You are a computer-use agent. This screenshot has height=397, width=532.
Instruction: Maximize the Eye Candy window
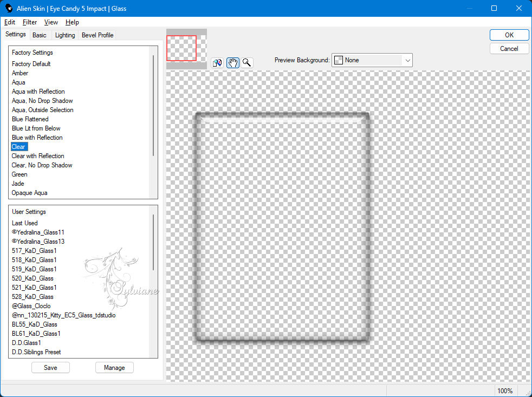494,8
